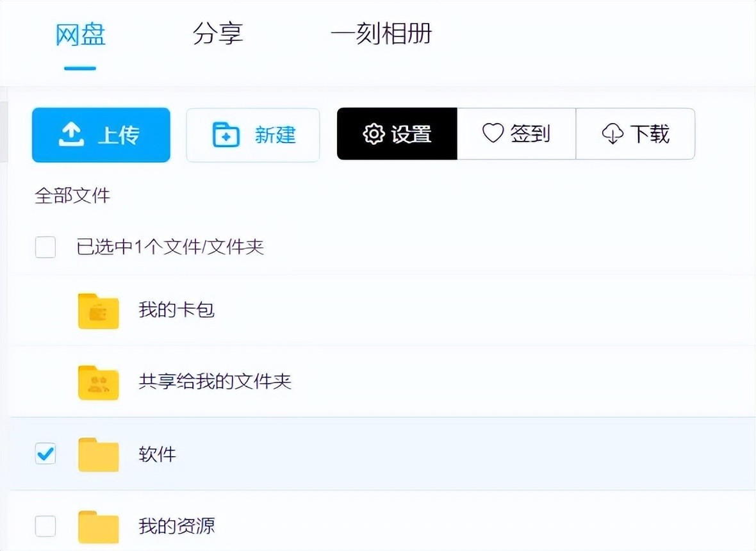Switch to the 分享 tab
Viewport: 756px width, 551px height.
pos(218,34)
